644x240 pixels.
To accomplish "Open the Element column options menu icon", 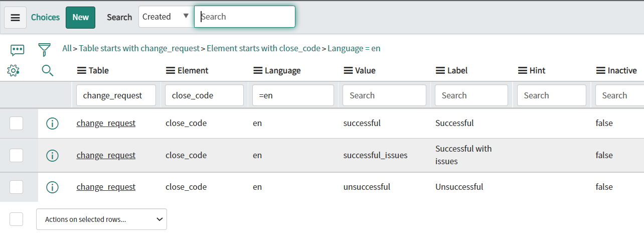I will point(170,71).
